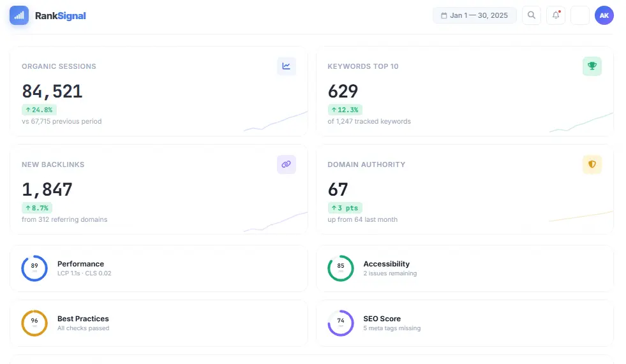The image size is (626, 364).
Task: Click the 84,521 organic sessions value
Action: click(52, 91)
